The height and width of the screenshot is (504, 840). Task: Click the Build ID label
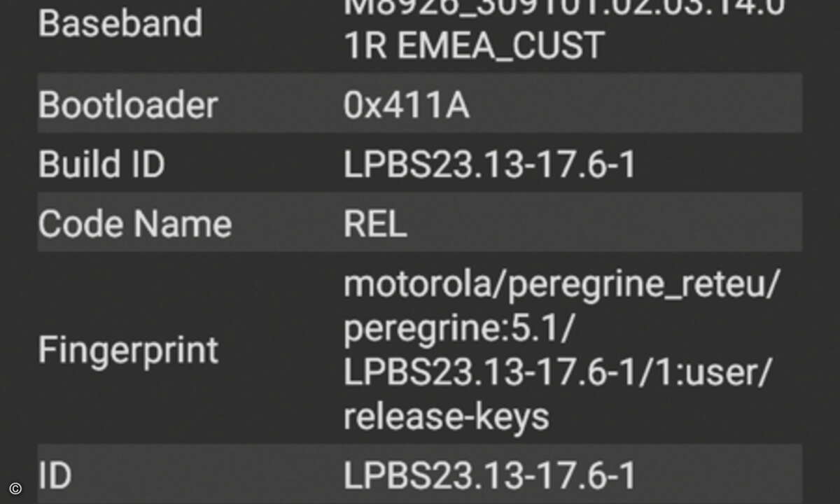click(101, 164)
